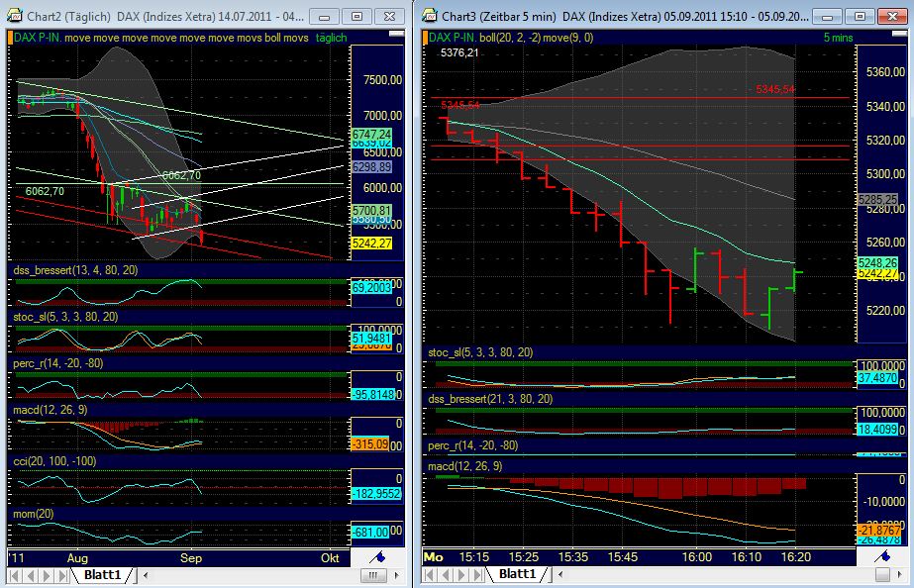Click the Chart2 window title icon
The width and height of the screenshot is (914, 588).
coord(15,16)
